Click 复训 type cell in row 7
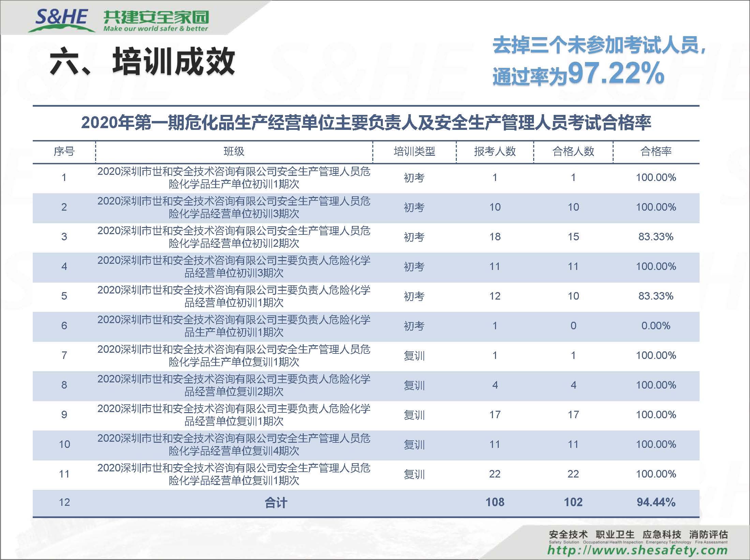The height and width of the screenshot is (560, 750). [x=414, y=355]
